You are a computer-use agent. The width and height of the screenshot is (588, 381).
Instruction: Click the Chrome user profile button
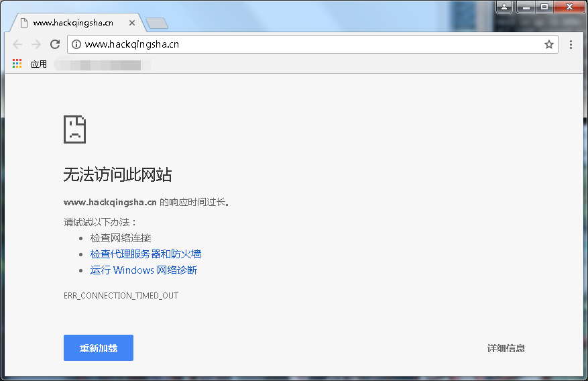point(504,7)
